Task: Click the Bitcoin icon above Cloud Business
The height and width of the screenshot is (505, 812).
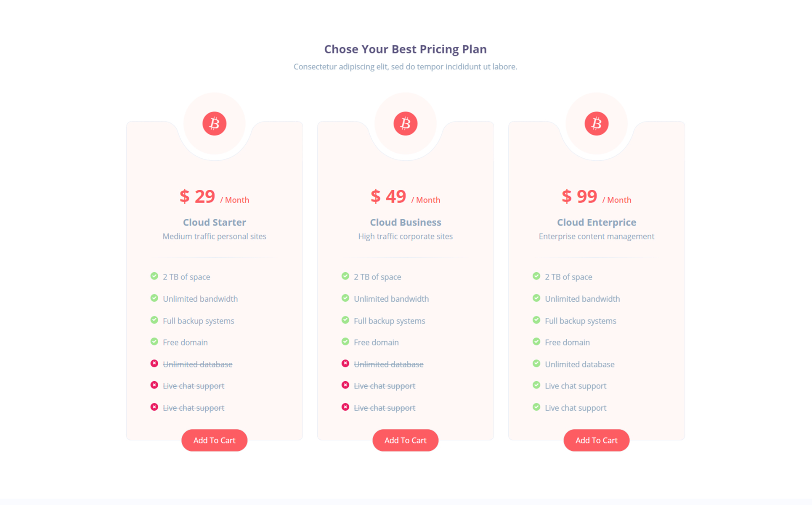Action: [x=405, y=124]
